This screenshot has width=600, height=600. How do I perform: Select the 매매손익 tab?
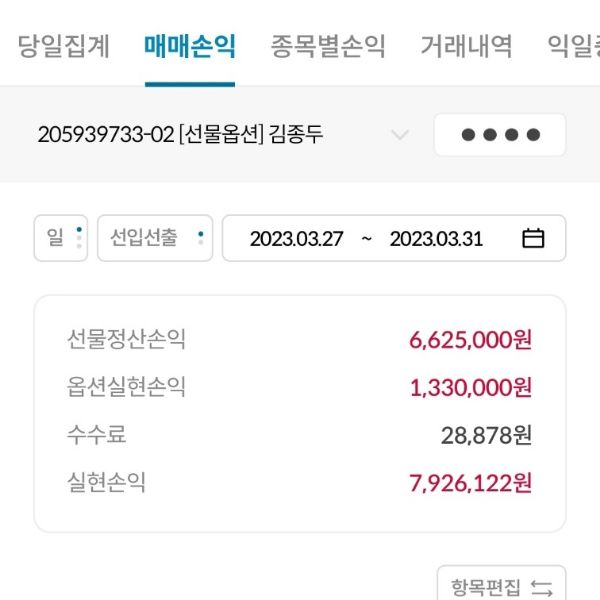pyautogui.click(x=190, y=46)
